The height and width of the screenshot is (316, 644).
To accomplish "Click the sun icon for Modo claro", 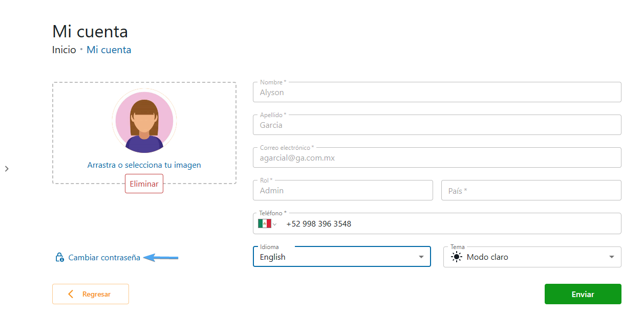I will tap(456, 257).
